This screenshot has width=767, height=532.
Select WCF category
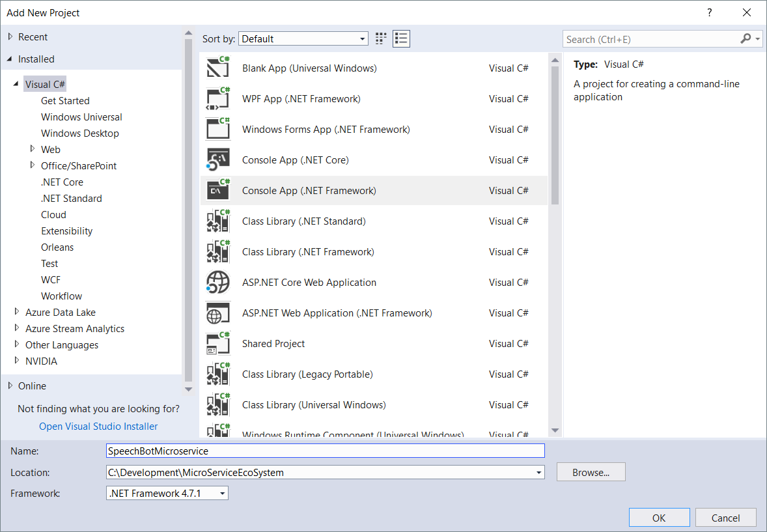click(51, 279)
